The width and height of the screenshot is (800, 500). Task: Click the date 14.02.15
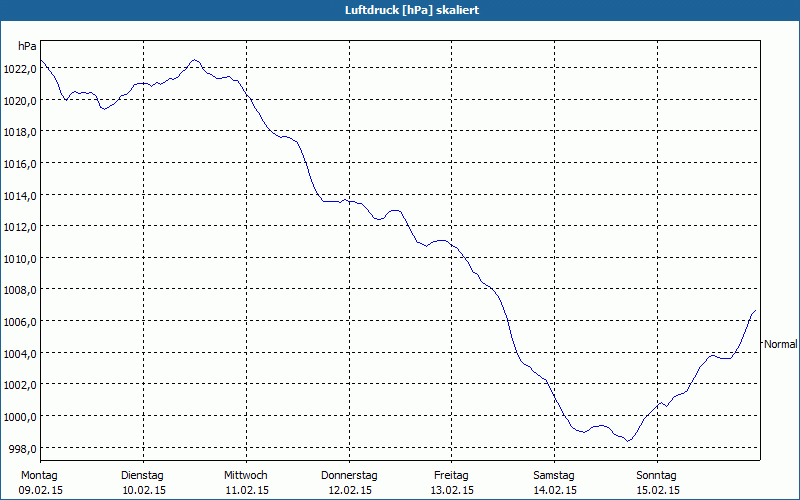555,491
